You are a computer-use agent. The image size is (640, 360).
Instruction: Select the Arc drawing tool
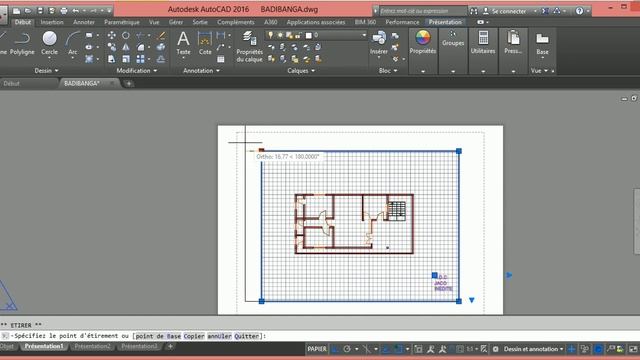[73, 44]
